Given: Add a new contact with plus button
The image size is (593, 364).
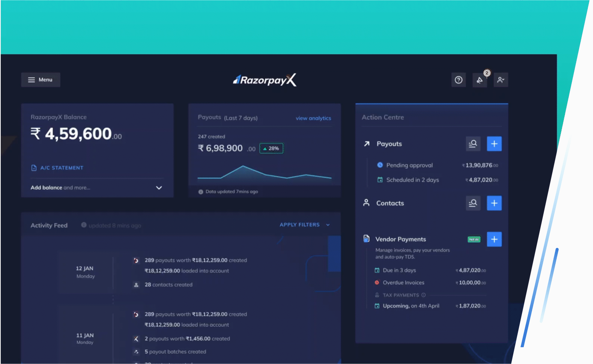Looking at the screenshot, I should 494,203.
